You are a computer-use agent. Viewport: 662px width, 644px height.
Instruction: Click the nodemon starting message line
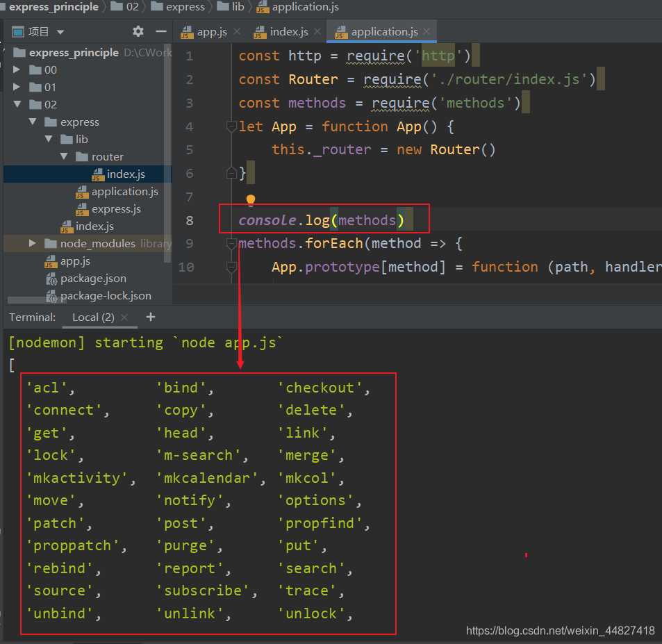145,342
